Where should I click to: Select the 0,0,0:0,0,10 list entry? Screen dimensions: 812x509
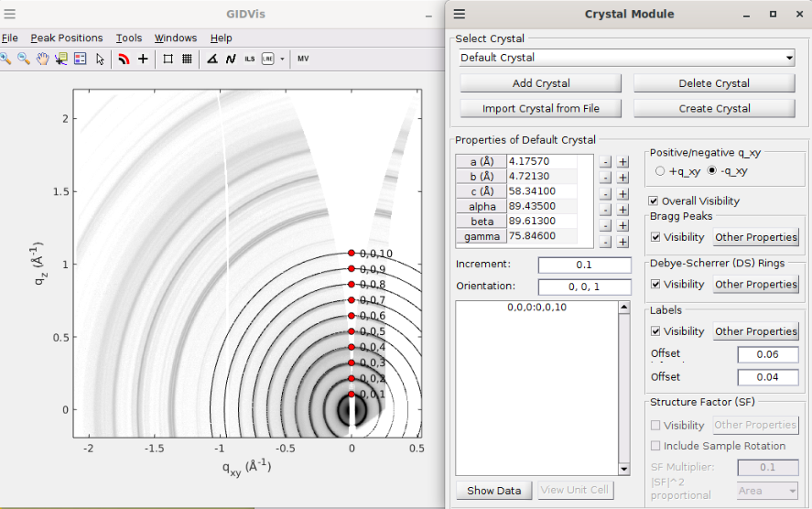click(536, 307)
